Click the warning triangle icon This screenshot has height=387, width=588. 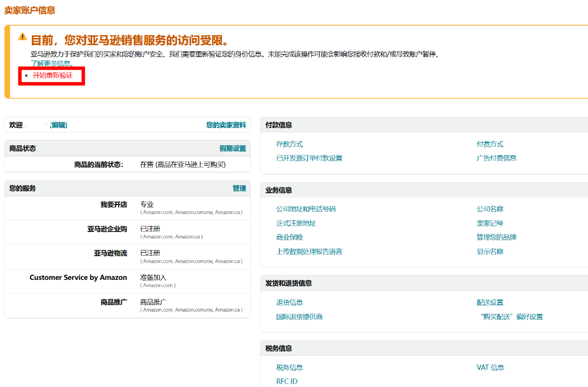[24, 36]
